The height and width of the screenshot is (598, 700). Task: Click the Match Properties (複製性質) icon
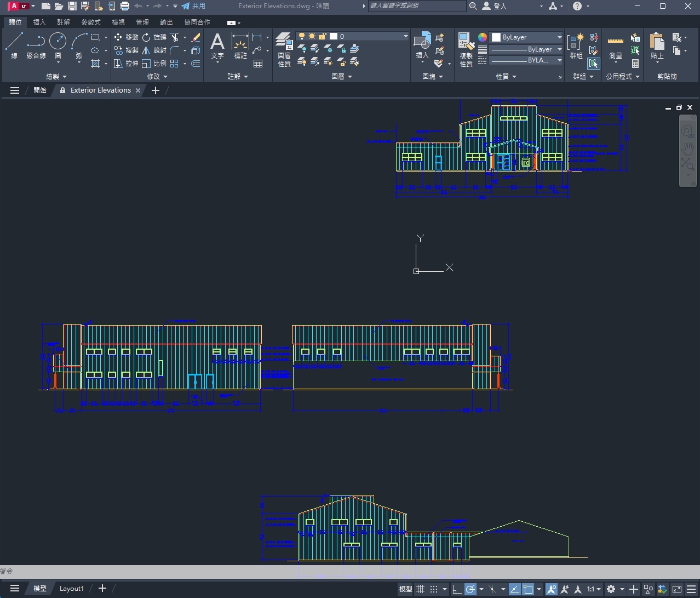466,49
